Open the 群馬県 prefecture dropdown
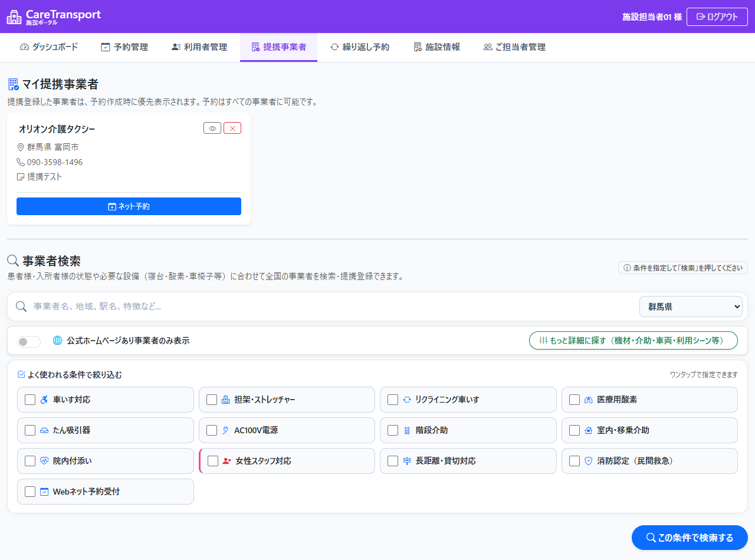This screenshot has height=560, width=755. click(x=691, y=307)
